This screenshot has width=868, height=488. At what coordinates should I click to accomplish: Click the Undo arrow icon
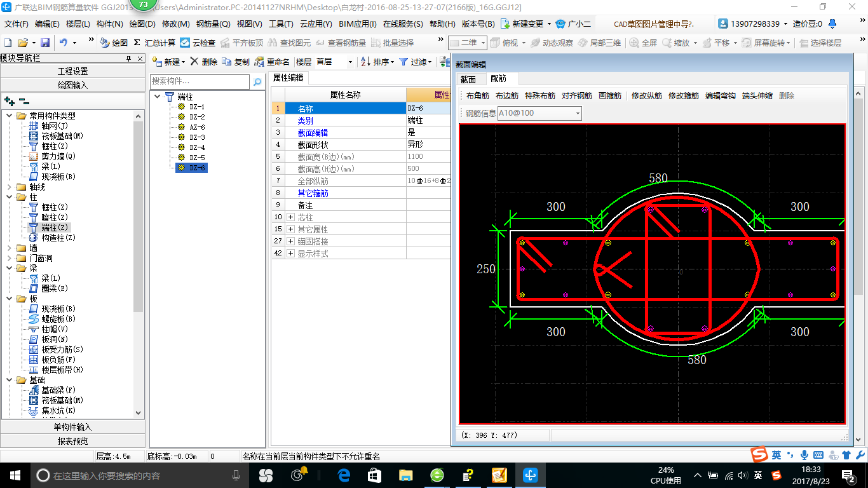(x=64, y=43)
